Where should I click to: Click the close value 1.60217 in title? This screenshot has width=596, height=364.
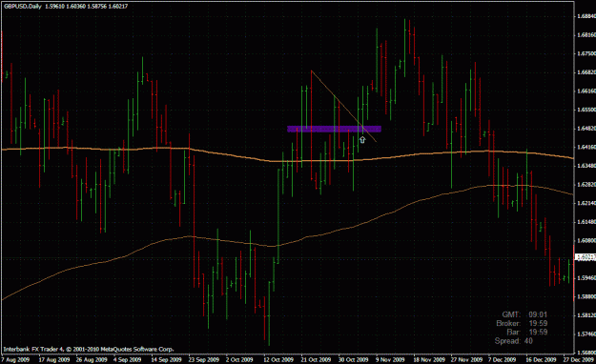pyautogui.click(x=118, y=7)
